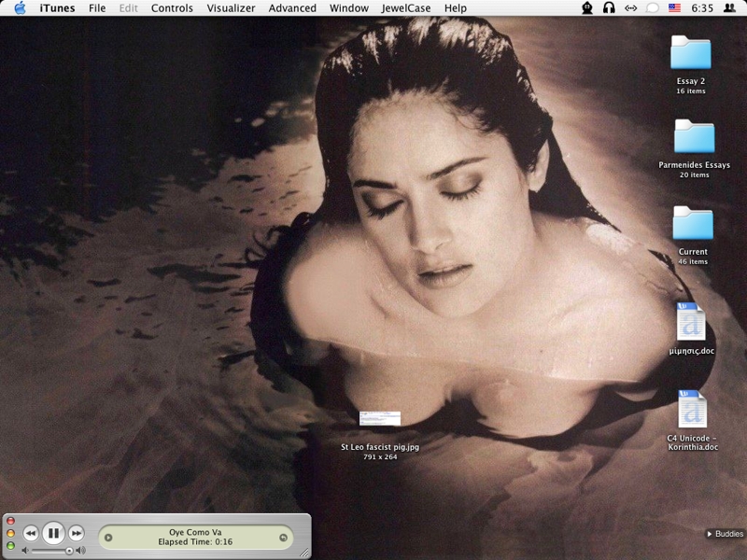This screenshot has width=747, height=560.
Task: Open the Apple menu
Action: (20, 8)
